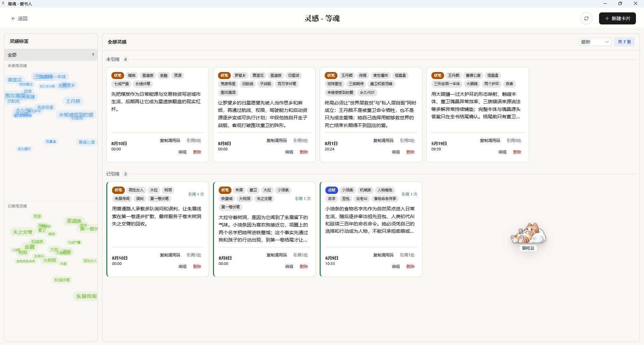Screen dimensions: 644x345
Task: Select 黄蓝花 in the unused tag cloud
Action: coord(15,80)
